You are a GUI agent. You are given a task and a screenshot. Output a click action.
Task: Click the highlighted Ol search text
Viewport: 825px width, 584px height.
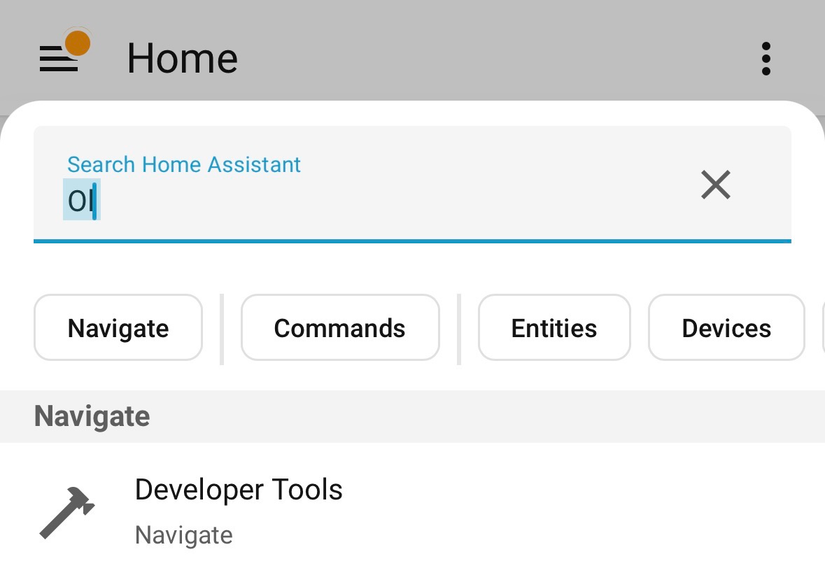click(78, 200)
